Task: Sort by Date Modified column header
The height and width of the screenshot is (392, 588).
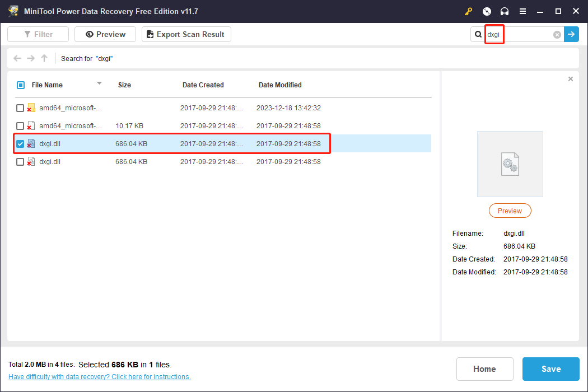Action: [280, 85]
